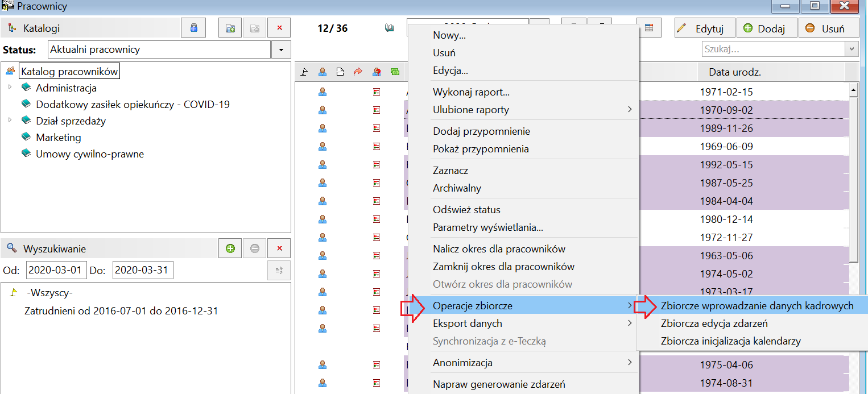Select Zbiorcze wprowadzanie danych kadrowych
Screen dimensions: 868x394
(x=757, y=306)
